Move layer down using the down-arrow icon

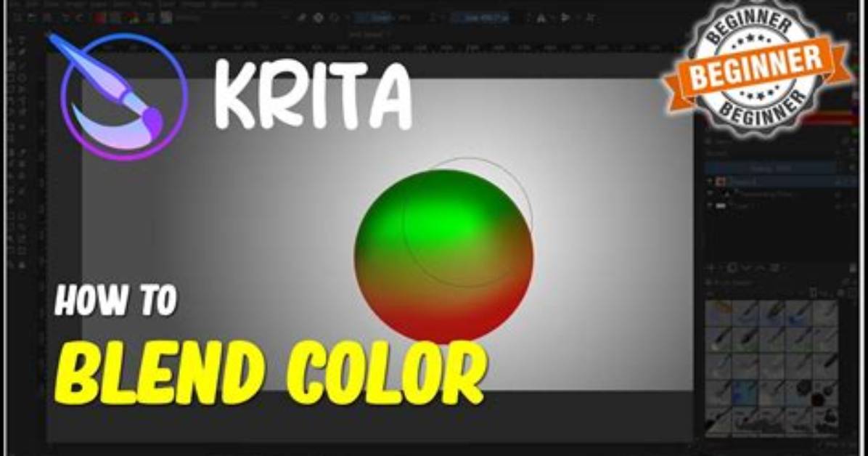click(x=747, y=268)
